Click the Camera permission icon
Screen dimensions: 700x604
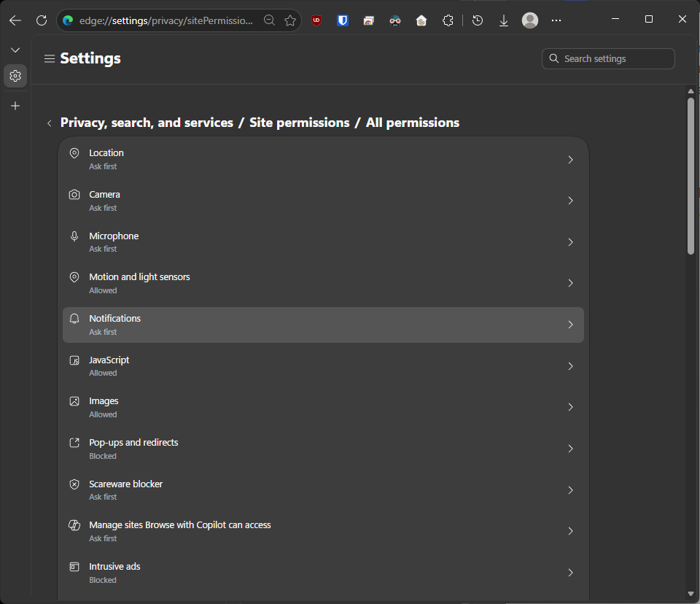click(74, 195)
